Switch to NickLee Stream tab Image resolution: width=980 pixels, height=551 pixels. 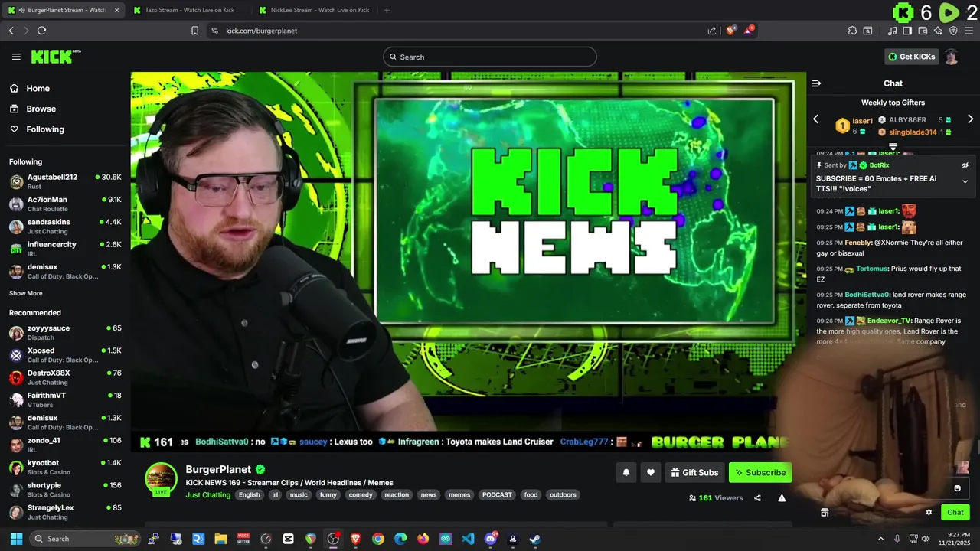pyautogui.click(x=314, y=10)
